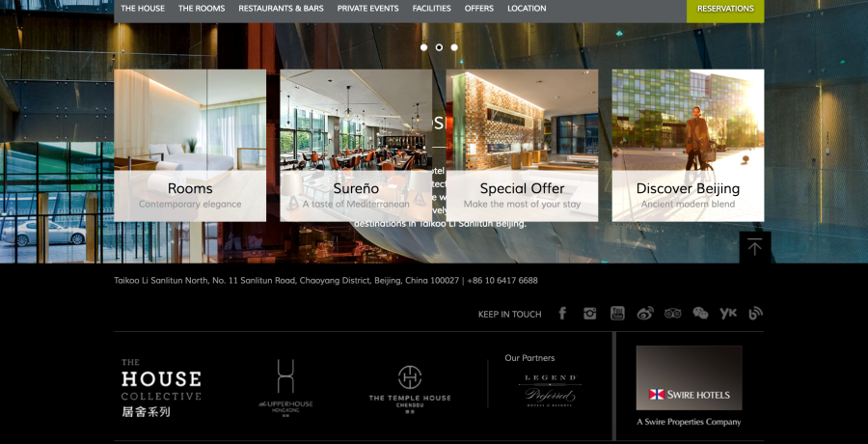Click the green Reservations button
Image resolution: width=868 pixels, height=444 pixels.
click(x=725, y=11)
